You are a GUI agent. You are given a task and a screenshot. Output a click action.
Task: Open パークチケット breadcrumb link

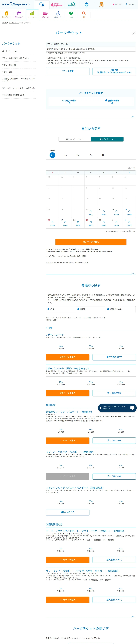(x=14, y=23)
